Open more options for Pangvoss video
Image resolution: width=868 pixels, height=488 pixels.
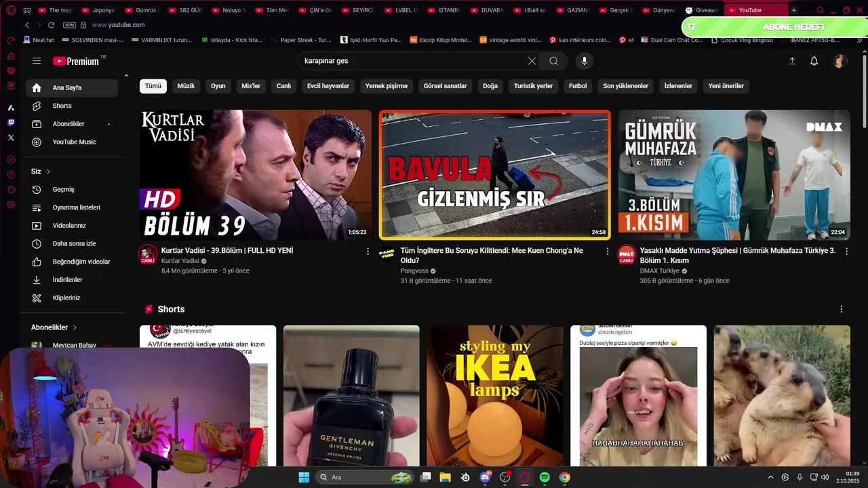point(608,251)
